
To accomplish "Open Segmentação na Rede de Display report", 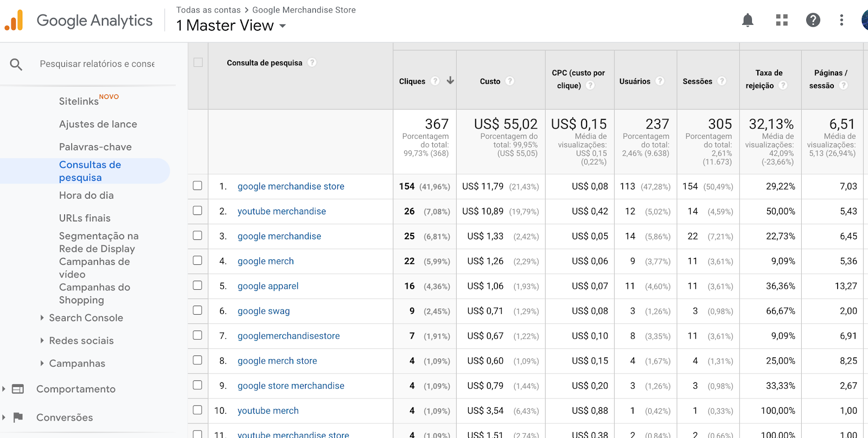I will pyautogui.click(x=99, y=243).
